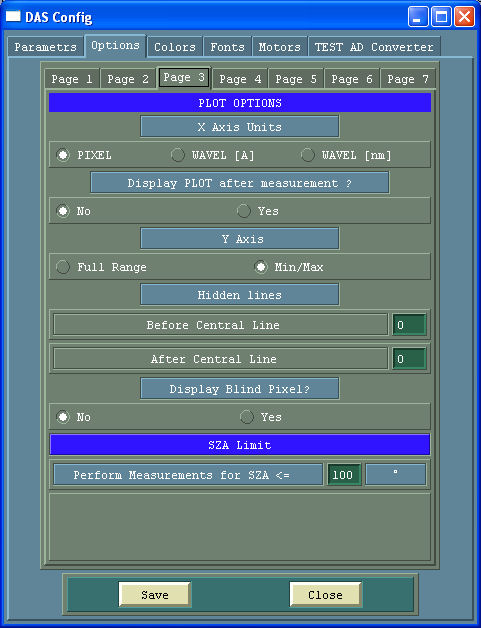Image resolution: width=481 pixels, height=628 pixels.
Task: Click the SZA limit value field
Action: click(x=344, y=475)
